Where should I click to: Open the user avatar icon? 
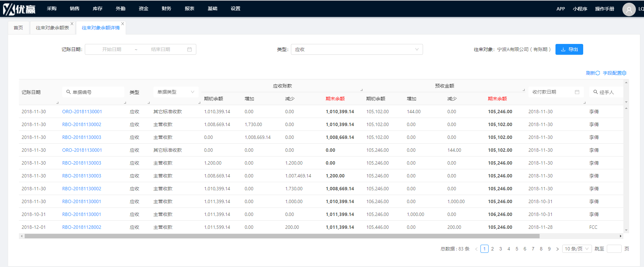629,9
